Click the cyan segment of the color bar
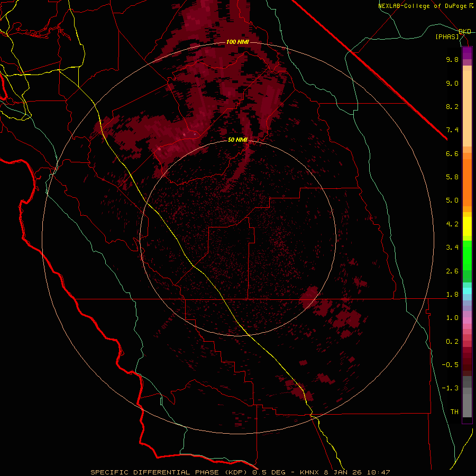 coord(467,291)
